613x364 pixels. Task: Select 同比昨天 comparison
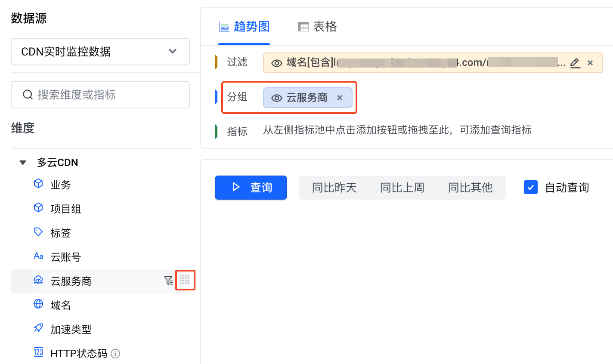(334, 188)
